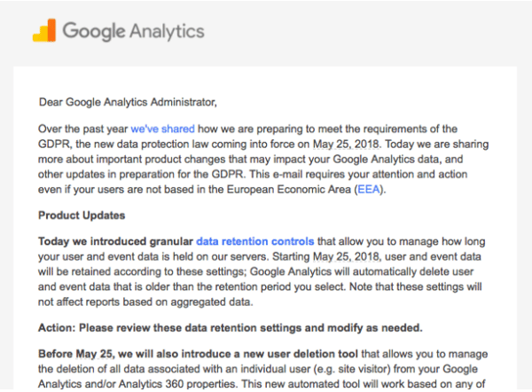Click the bold "Today we introduced granular" text

coord(115,241)
